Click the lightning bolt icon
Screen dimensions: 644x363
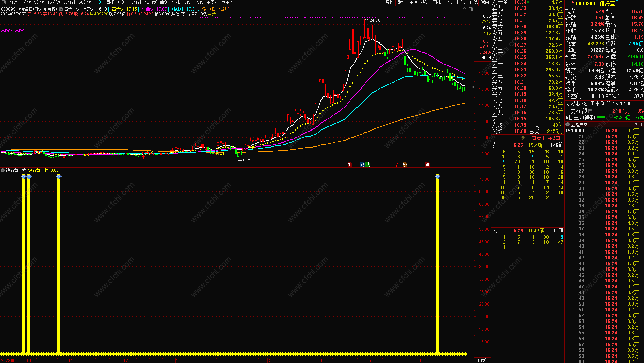[x=523, y=138]
